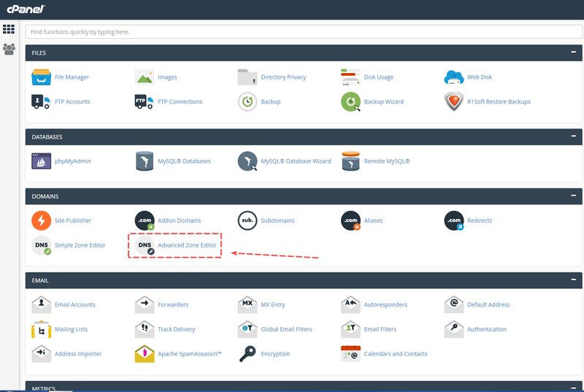Open the Addon Domains icon
The image size is (584, 392).
point(145,220)
